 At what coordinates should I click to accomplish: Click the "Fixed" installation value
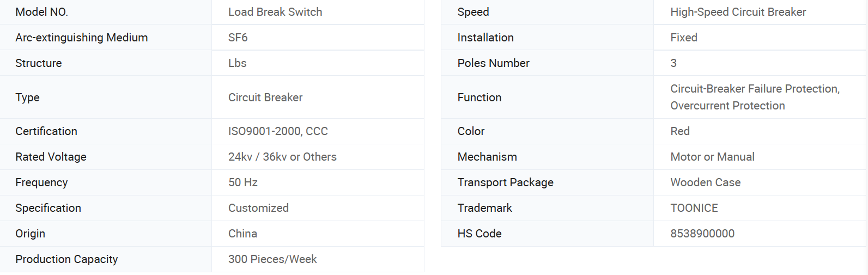pos(684,38)
